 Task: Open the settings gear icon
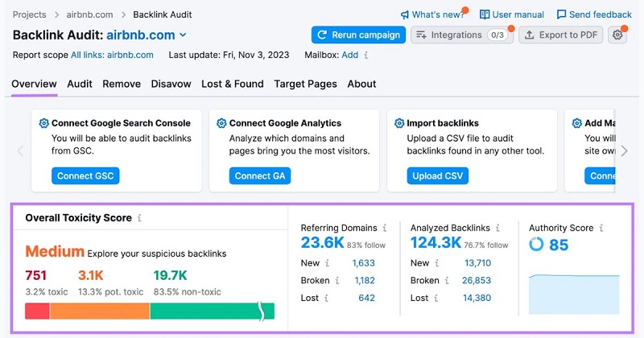617,35
